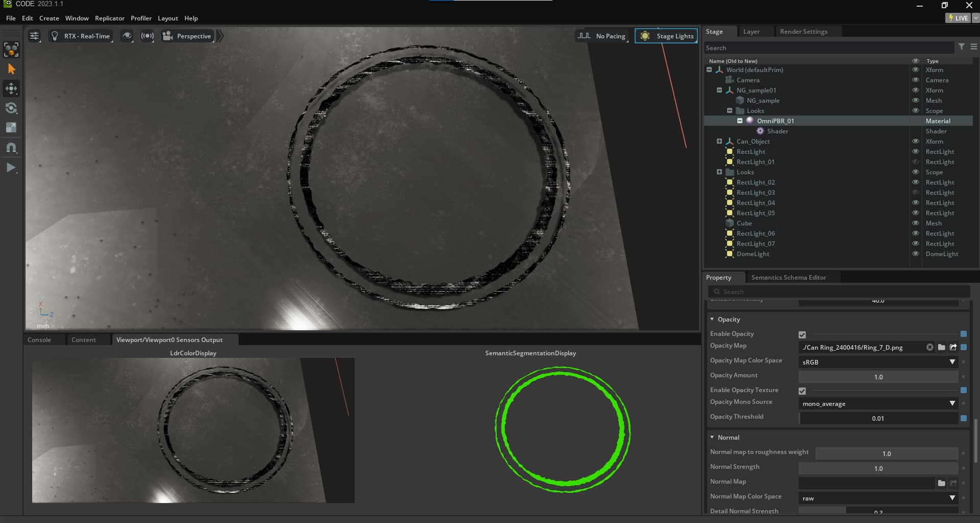
Task: Toggle Enable Opacity Texture checkbox
Action: coord(802,391)
